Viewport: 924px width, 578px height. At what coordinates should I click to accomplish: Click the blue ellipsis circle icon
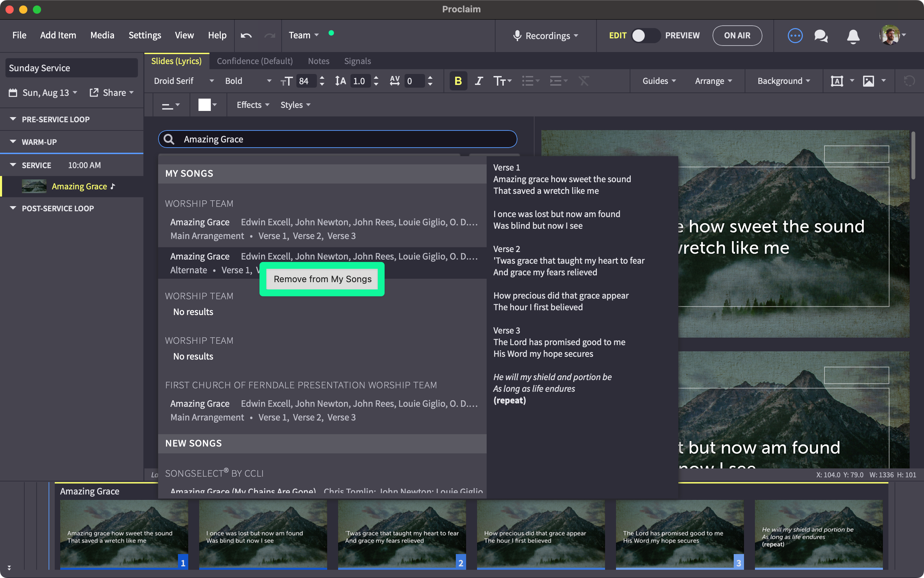pyautogui.click(x=795, y=36)
